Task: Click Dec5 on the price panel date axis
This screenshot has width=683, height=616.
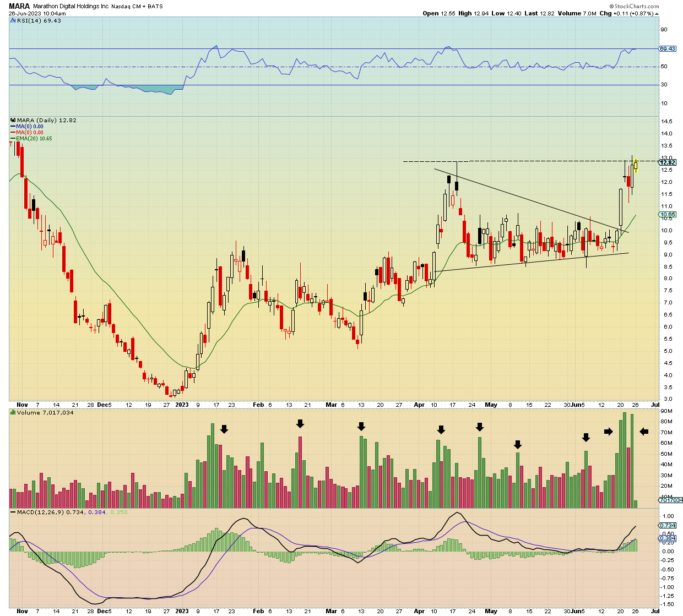Action: coord(104,405)
